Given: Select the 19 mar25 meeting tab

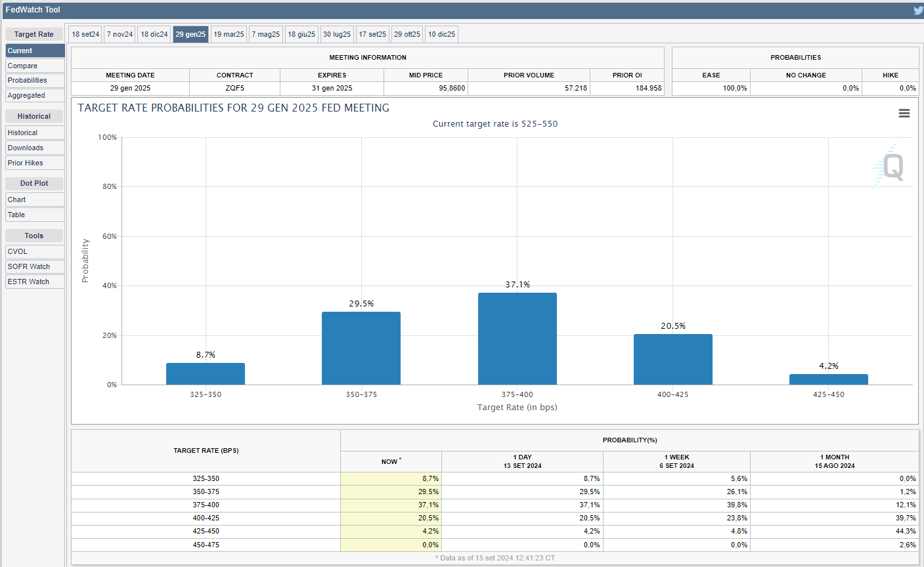Looking at the screenshot, I should [x=229, y=34].
